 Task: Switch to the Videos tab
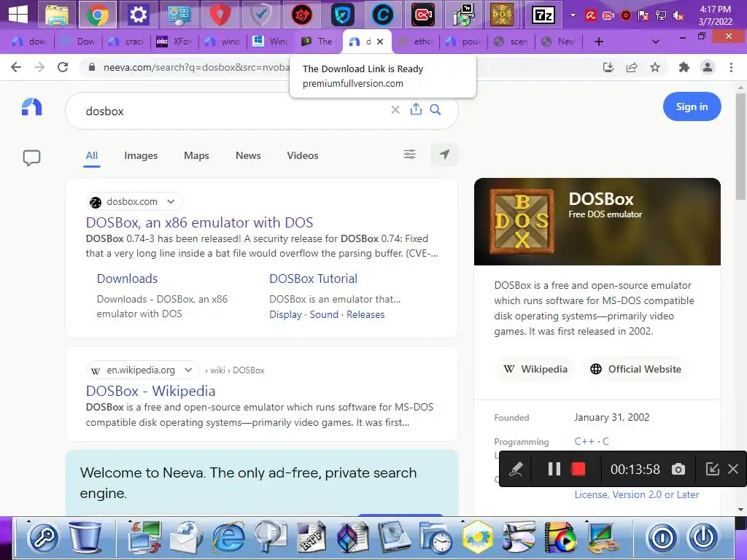(303, 156)
